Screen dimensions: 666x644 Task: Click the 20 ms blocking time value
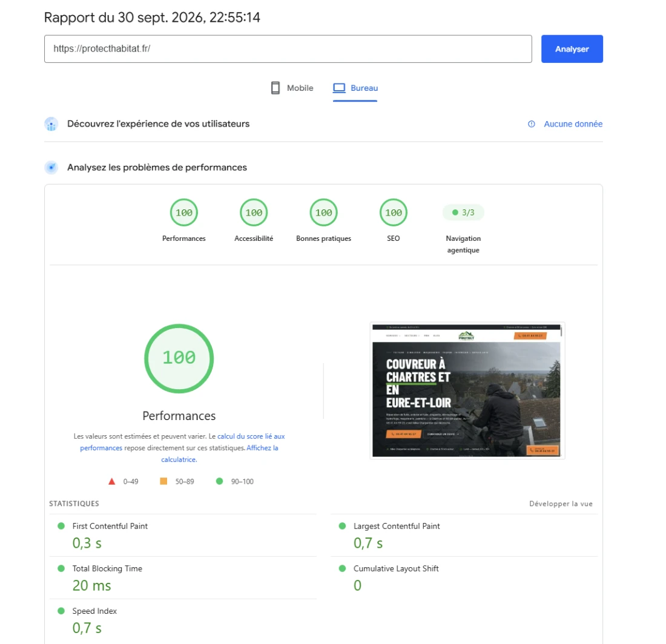[x=92, y=585]
